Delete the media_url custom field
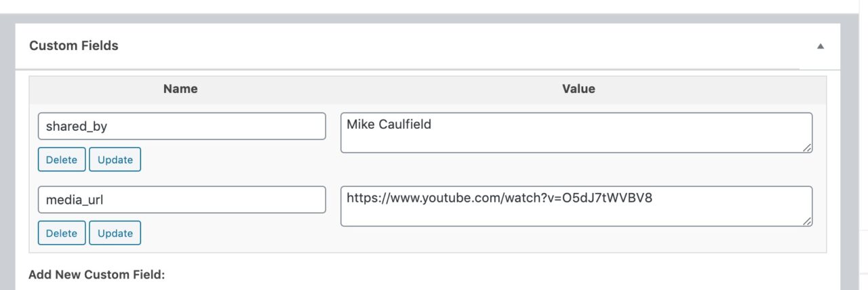Screen dimensions: 868x290 (x=62, y=233)
